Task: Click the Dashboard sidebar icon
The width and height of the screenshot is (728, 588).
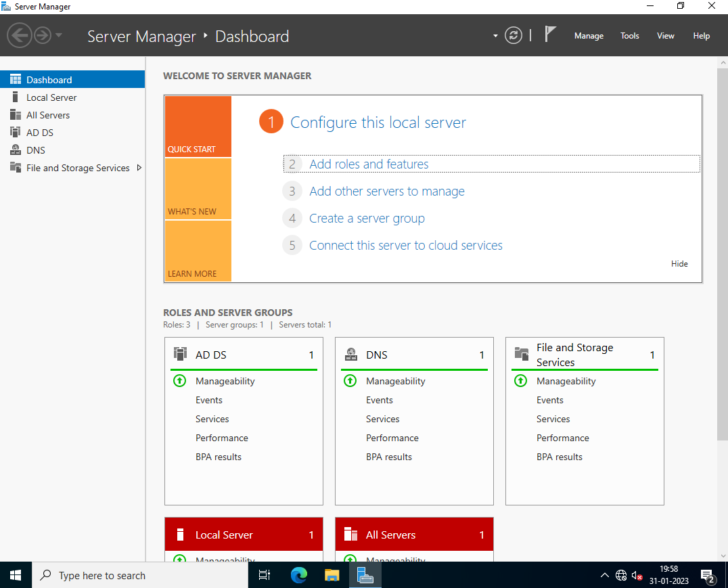Action: coord(16,79)
